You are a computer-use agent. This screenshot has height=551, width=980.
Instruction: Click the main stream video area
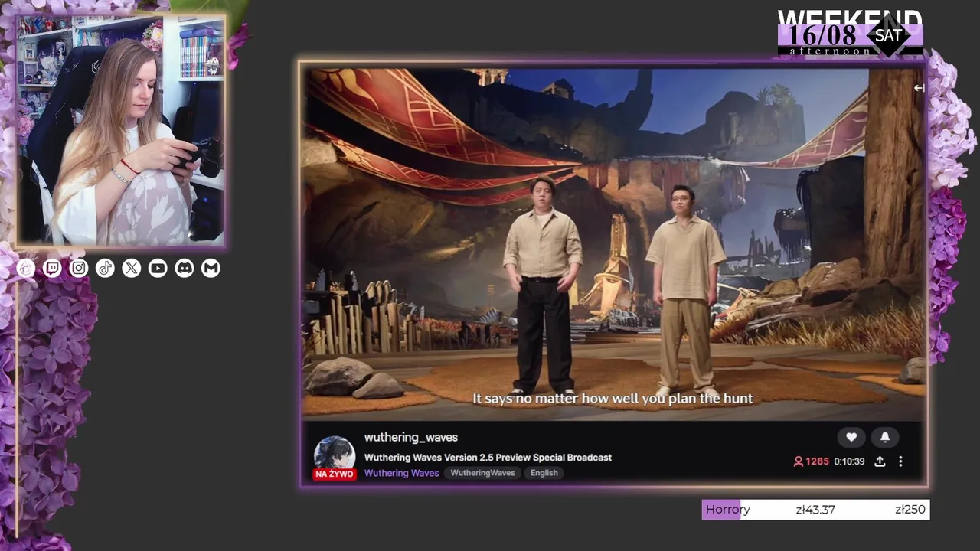point(613,244)
